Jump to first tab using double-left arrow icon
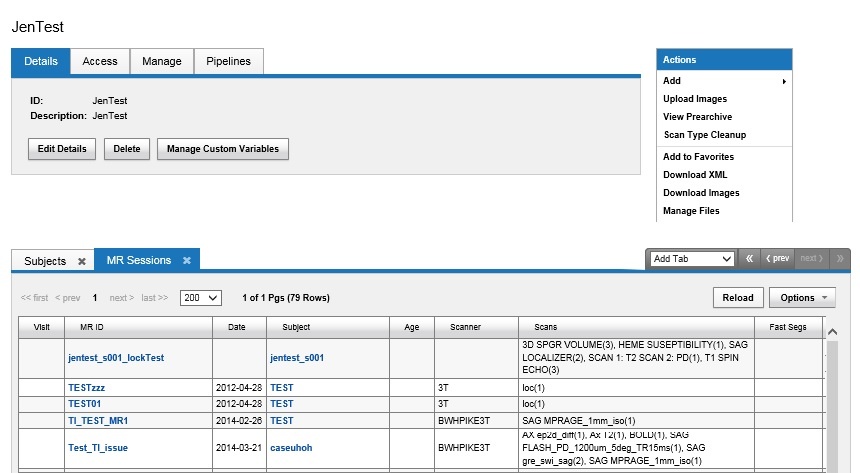Viewport: 860px width, 473px height. tap(749, 258)
